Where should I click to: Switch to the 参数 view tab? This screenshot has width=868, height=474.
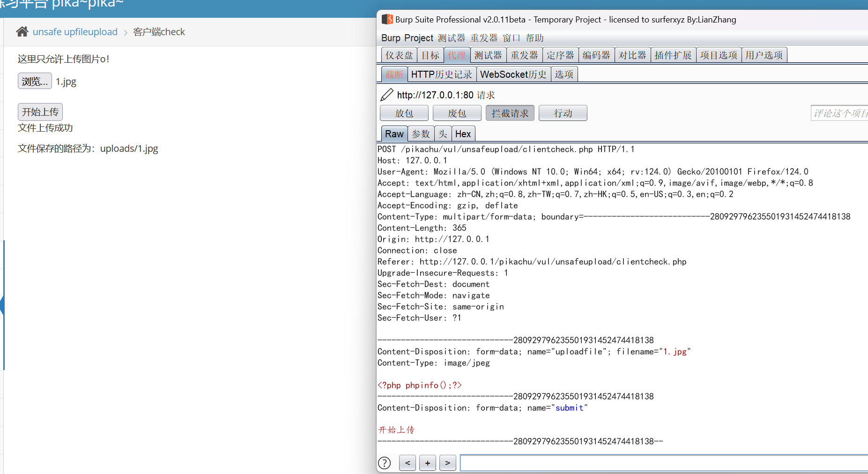[x=421, y=134]
